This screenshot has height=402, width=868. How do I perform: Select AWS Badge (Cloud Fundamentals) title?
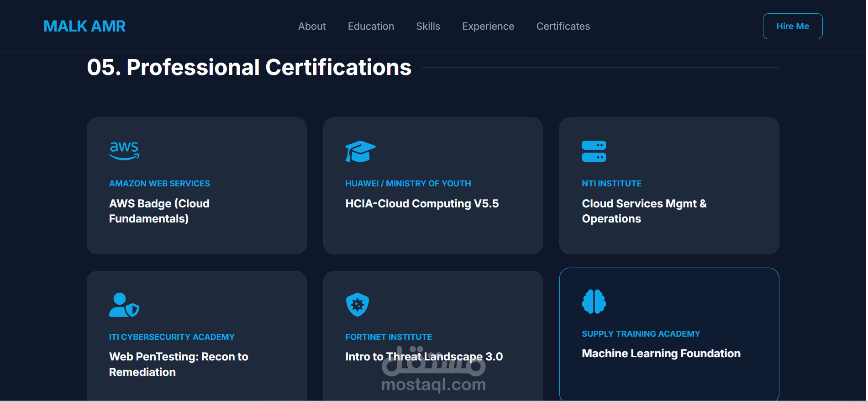159,211
